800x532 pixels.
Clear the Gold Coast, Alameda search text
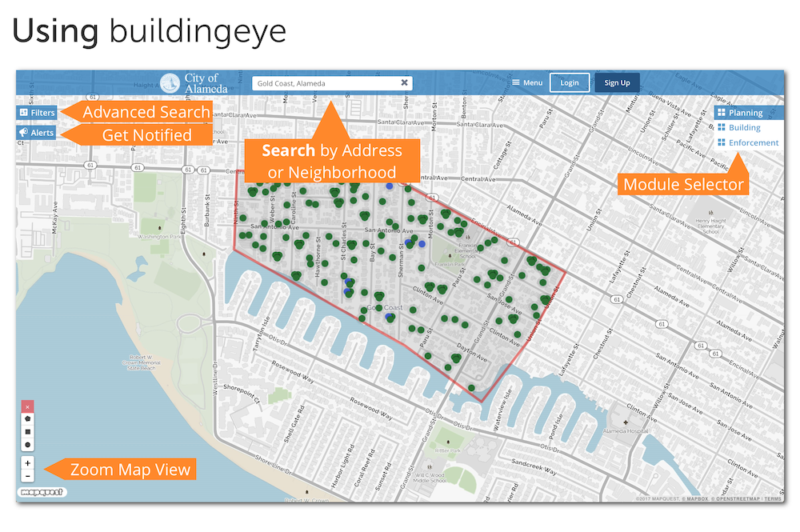(x=404, y=82)
